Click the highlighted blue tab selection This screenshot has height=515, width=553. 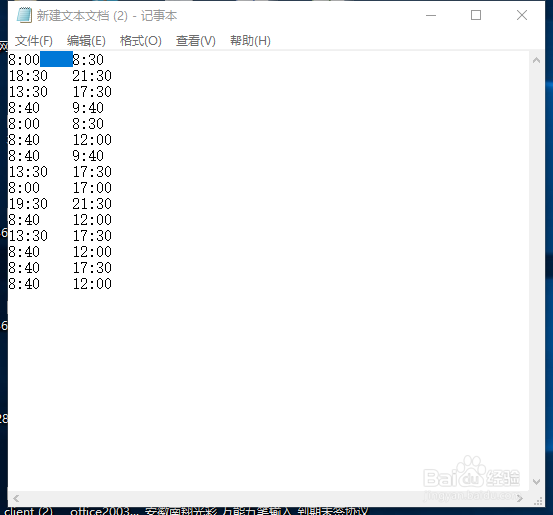pos(56,59)
